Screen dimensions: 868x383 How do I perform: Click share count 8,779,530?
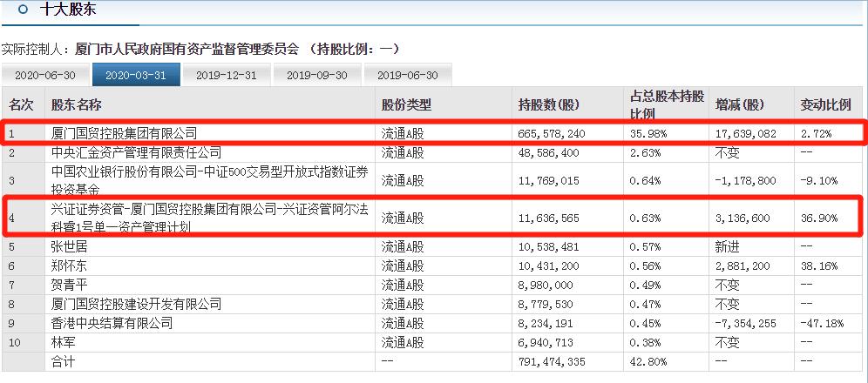pyautogui.click(x=546, y=305)
